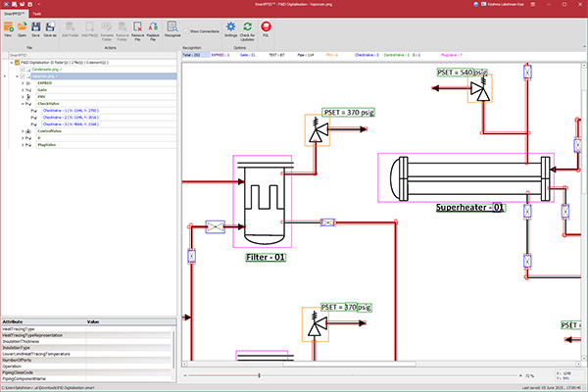The width and height of the screenshot is (588, 392).
Task: Filter by TEXT count label
Action: click(276, 55)
